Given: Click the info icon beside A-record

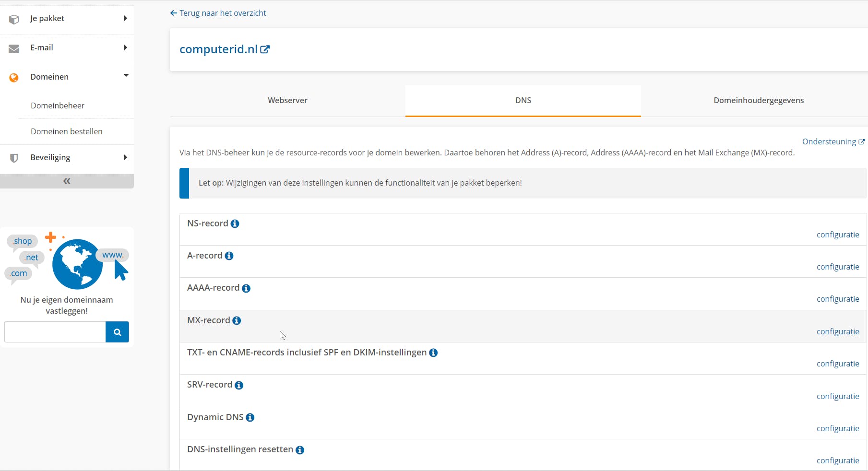Looking at the screenshot, I should [229, 256].
